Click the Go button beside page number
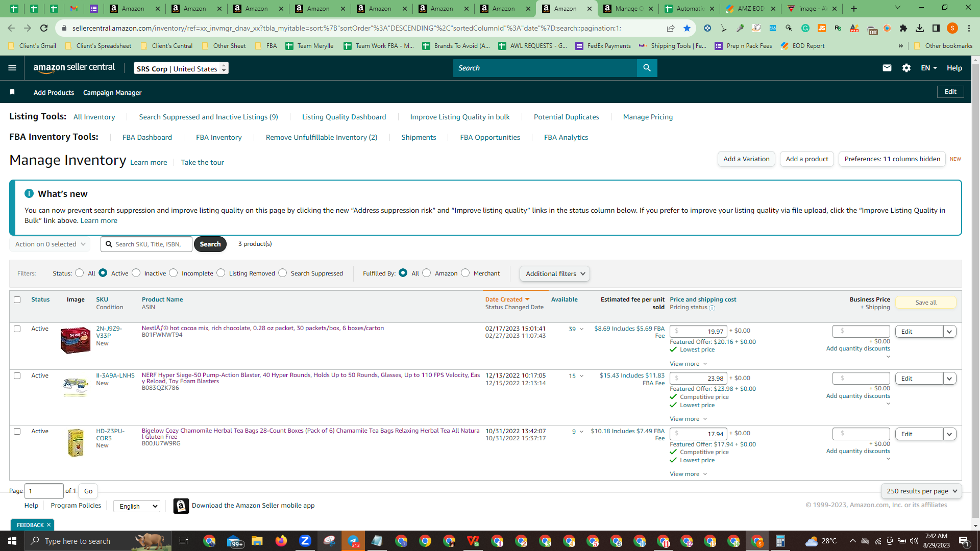Image resolution: width=980 pixels, height=551 pixels. click(88, 491)
